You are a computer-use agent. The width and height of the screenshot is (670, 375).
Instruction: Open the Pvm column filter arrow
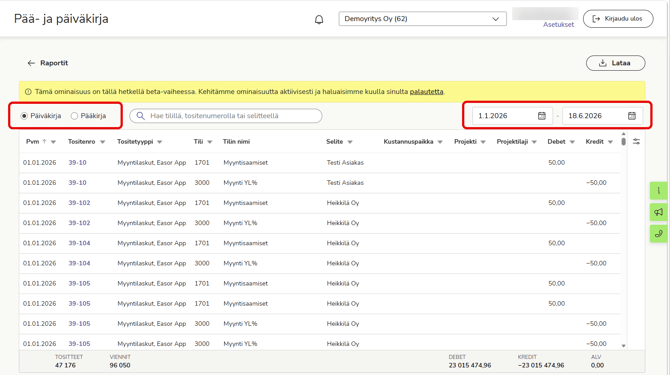coord(53,142)
